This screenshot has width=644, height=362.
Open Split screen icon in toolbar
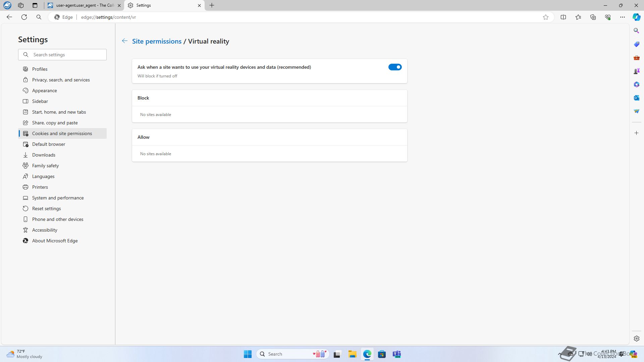(563, 17)
